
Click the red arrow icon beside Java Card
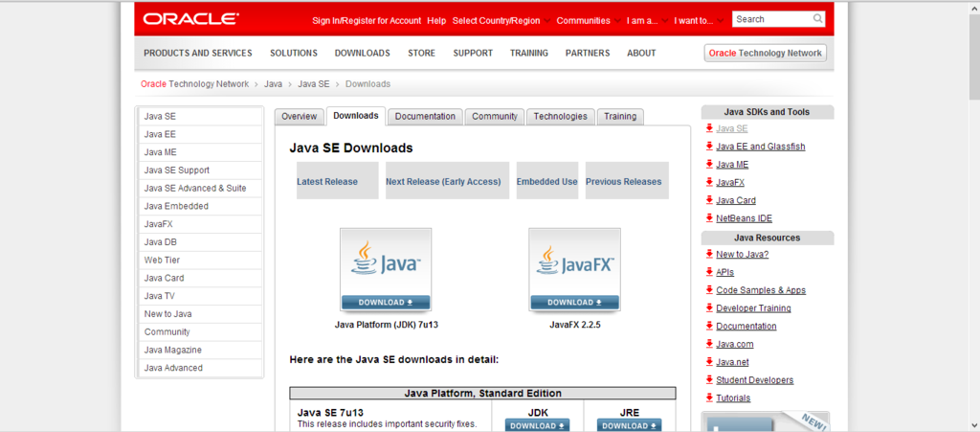pos(709,200)
